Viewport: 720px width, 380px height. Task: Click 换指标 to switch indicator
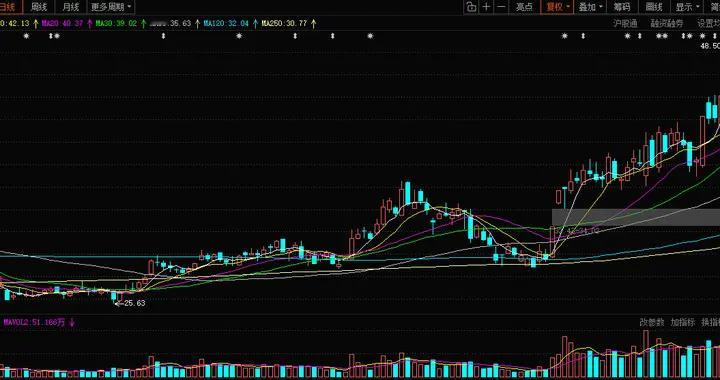click(710, 323)
